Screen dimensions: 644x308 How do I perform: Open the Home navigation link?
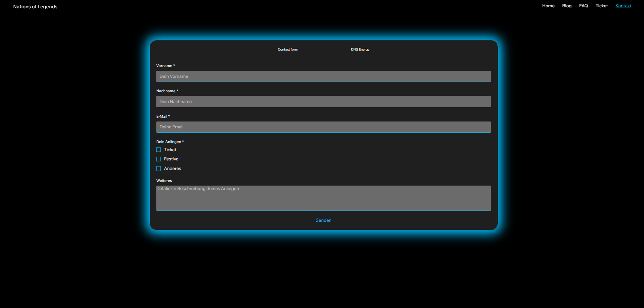pyautogui.click(x=548, y=6)
